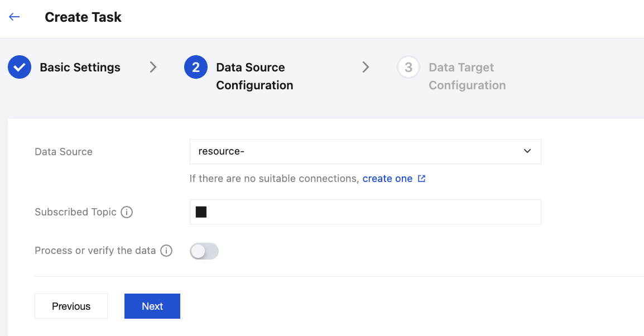This screenshot has height=336, width=644.
Task: Click the Basic Settings checkmark icon
Action: (20, 68)
